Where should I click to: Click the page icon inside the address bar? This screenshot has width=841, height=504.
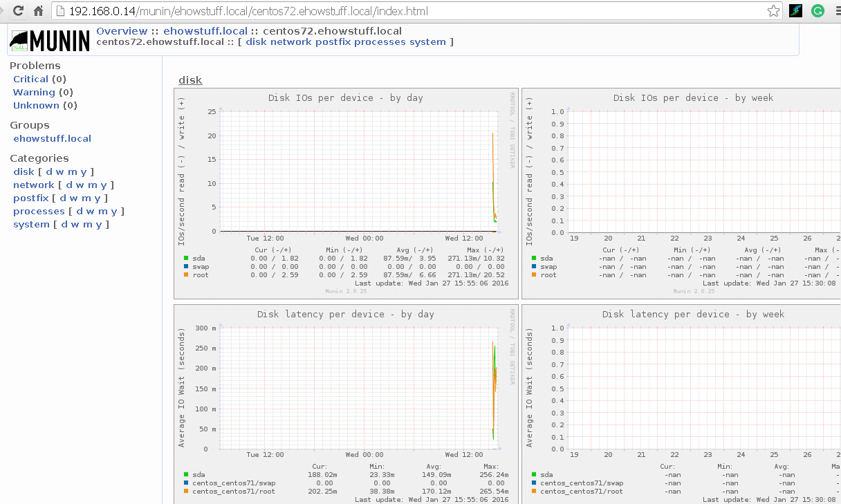59,10
